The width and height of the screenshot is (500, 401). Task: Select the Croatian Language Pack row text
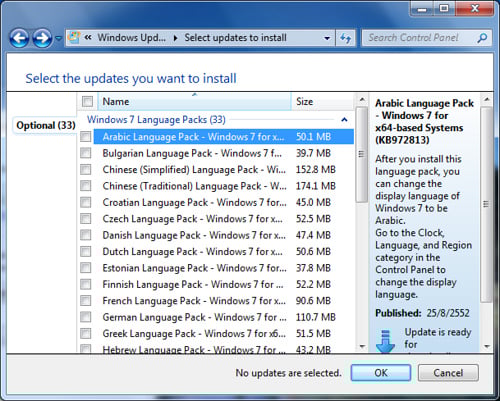pyautogui.click(x=194, y=202)
